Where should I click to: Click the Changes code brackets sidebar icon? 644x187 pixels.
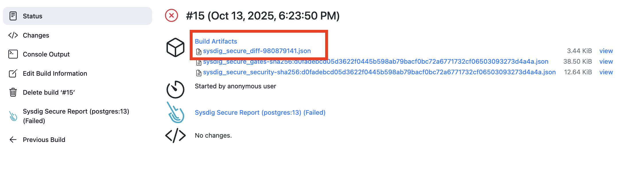click(13, 35)
